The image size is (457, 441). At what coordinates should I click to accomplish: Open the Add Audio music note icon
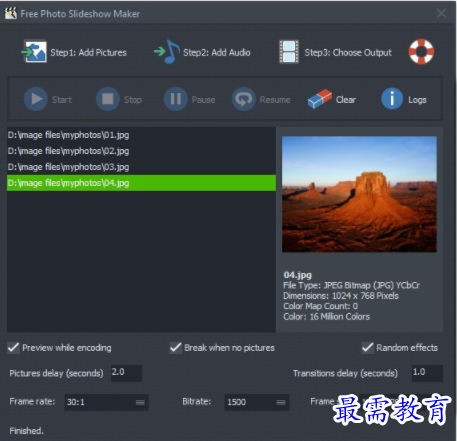coord(167,52)
